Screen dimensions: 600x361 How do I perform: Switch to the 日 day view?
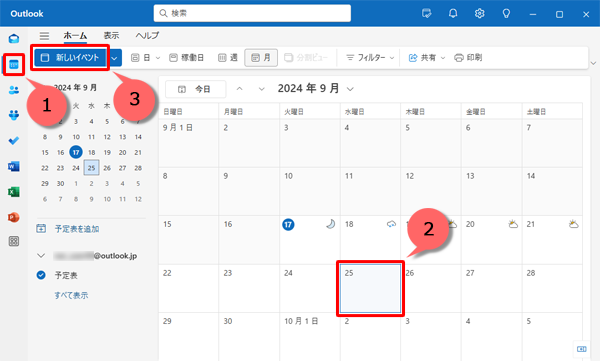point(140,58)
